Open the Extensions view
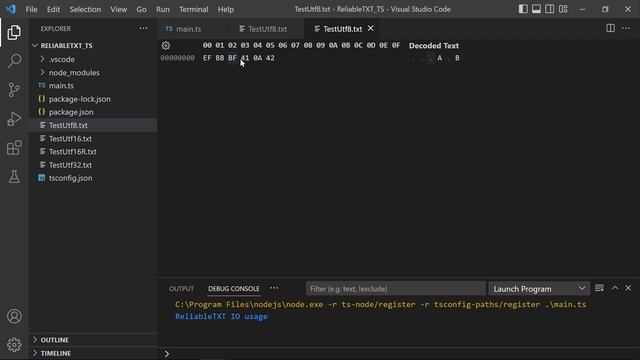 click(x=14, y=148)
